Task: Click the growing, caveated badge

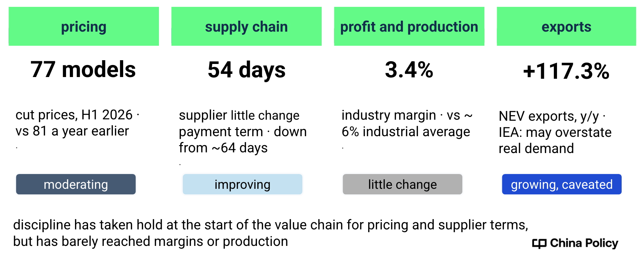Action: [x=562, y=184]
